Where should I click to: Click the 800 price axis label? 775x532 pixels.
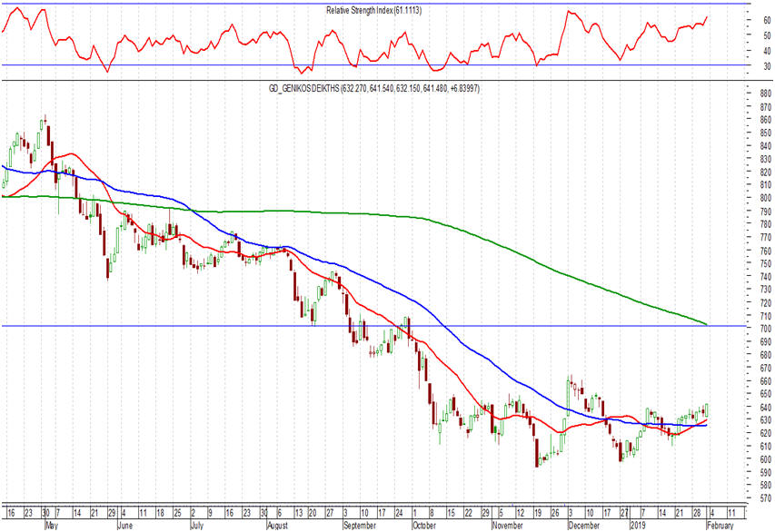(x=766, y=198)
